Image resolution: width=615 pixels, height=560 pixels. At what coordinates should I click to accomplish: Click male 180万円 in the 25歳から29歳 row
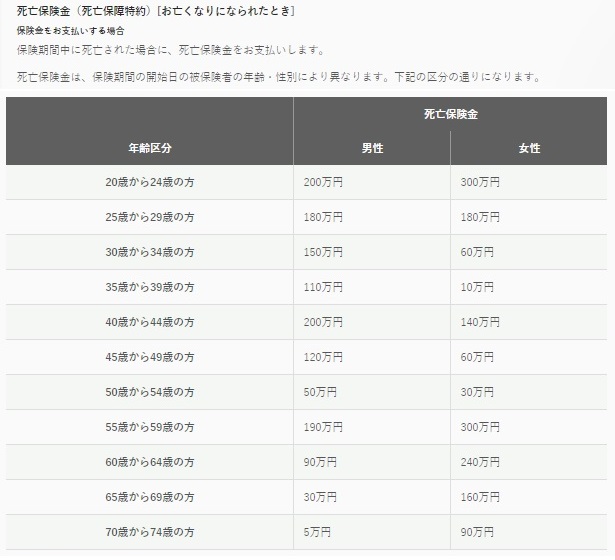323,217
